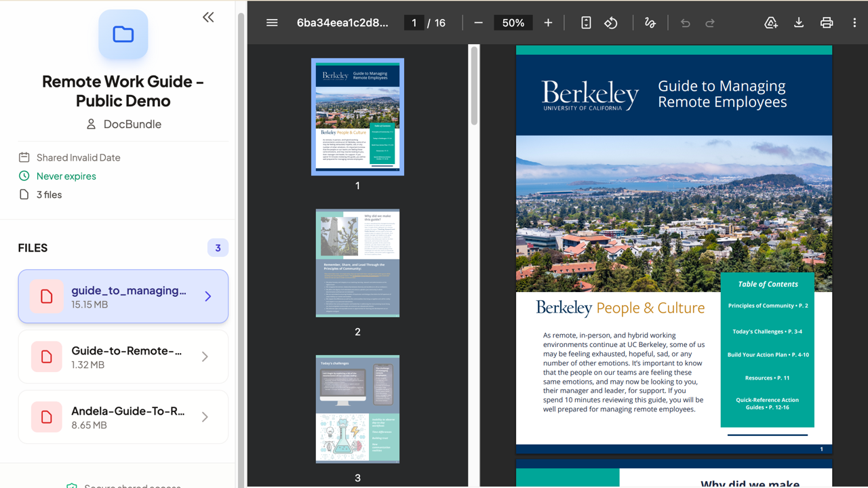Zoom in with the plus button
Viewport: 868px width, 488px height.
coord(548,22)
